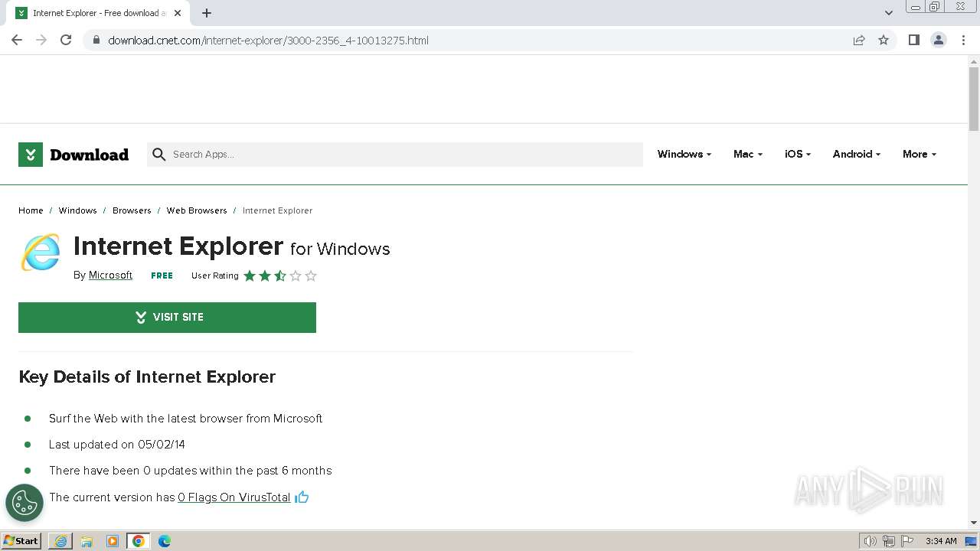Image resolution: width=980 pixels, height=551 pixels.
Task: Click the user rating stars
Action: (279, 275)
